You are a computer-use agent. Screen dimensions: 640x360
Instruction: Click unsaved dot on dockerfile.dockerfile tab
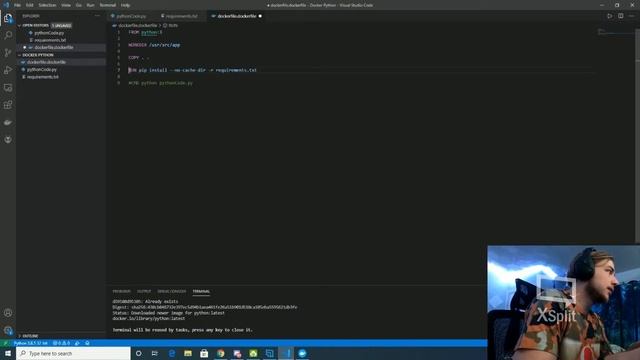[x=260, y=16]
